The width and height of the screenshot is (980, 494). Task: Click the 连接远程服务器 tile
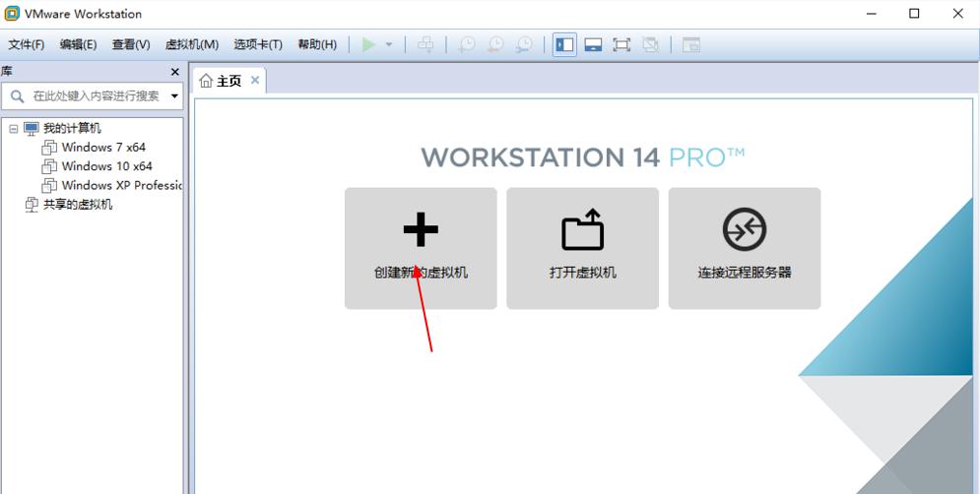coord(745,248)
